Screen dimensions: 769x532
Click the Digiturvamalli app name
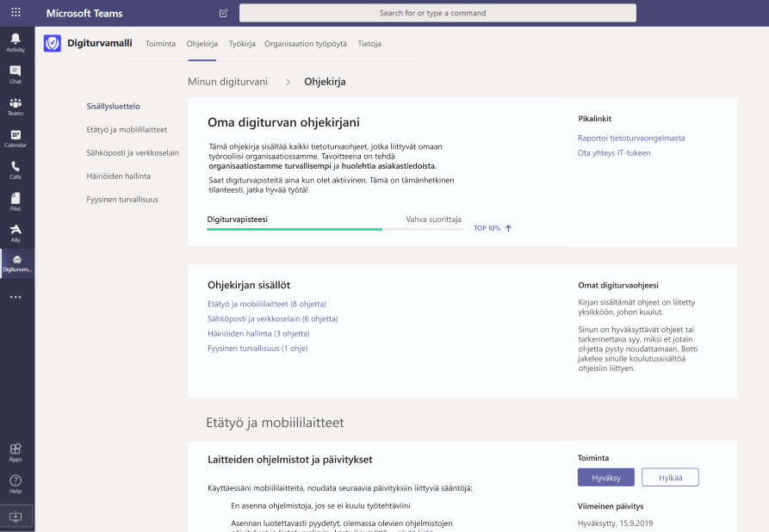[100, 43]
